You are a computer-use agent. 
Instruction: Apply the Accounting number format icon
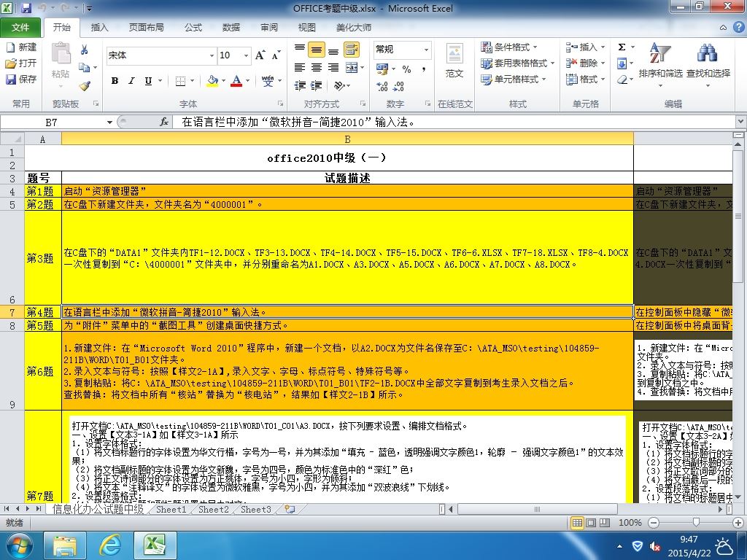pyautogui.click(x=382, y=69)
